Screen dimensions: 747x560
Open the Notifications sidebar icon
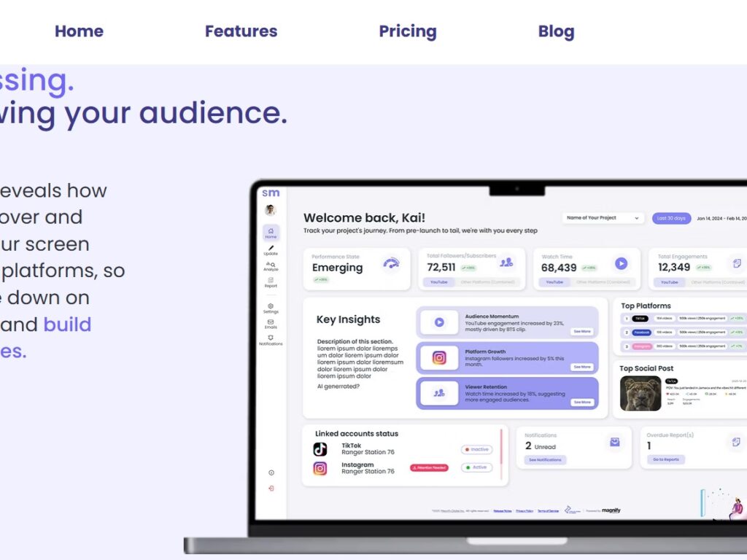coord(271,340)
